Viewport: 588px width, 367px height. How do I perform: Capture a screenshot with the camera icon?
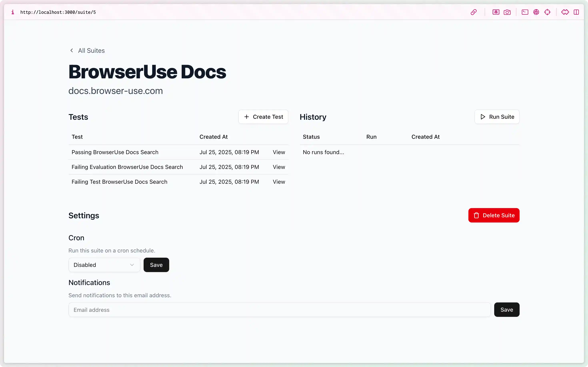coord(507,12)
